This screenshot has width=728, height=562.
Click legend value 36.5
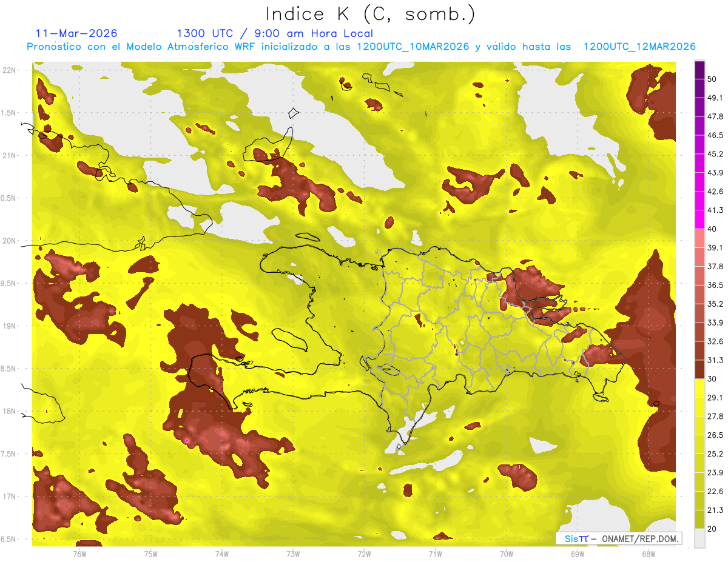[715, 285]
